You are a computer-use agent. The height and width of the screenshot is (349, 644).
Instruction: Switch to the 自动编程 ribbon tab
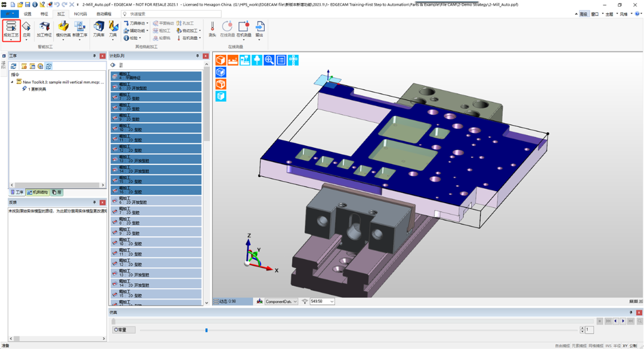point(104,14)
